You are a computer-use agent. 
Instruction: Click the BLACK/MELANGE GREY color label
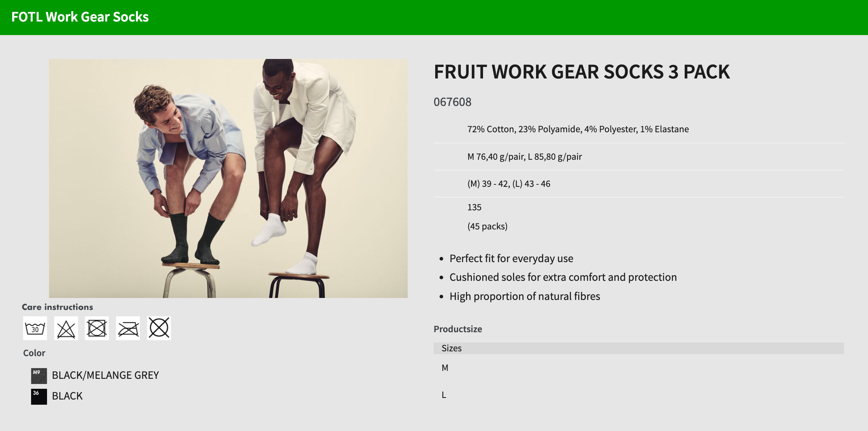pyautogui.click(x=105, y=375)
